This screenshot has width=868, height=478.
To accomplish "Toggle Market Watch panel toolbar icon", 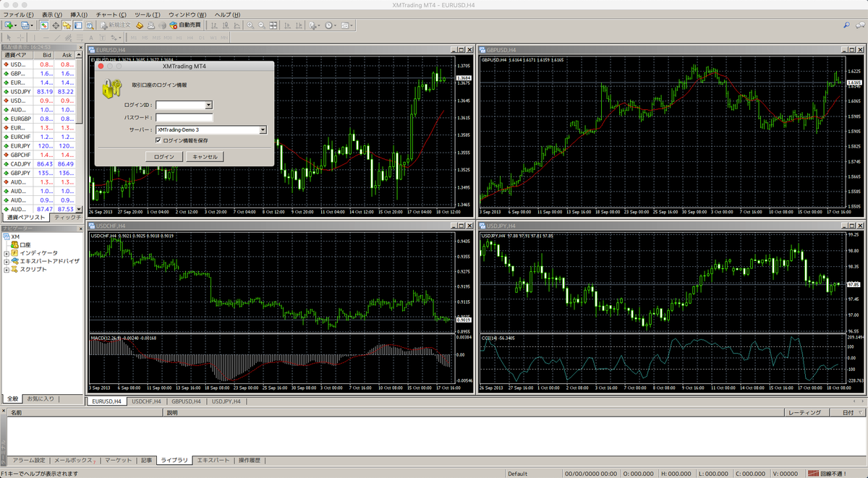I will [44, 25].
